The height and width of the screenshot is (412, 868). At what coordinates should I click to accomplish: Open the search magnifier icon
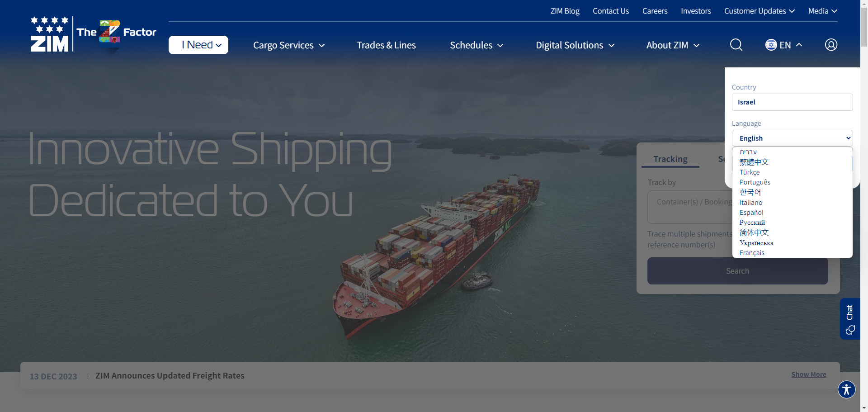click(736, 45)
